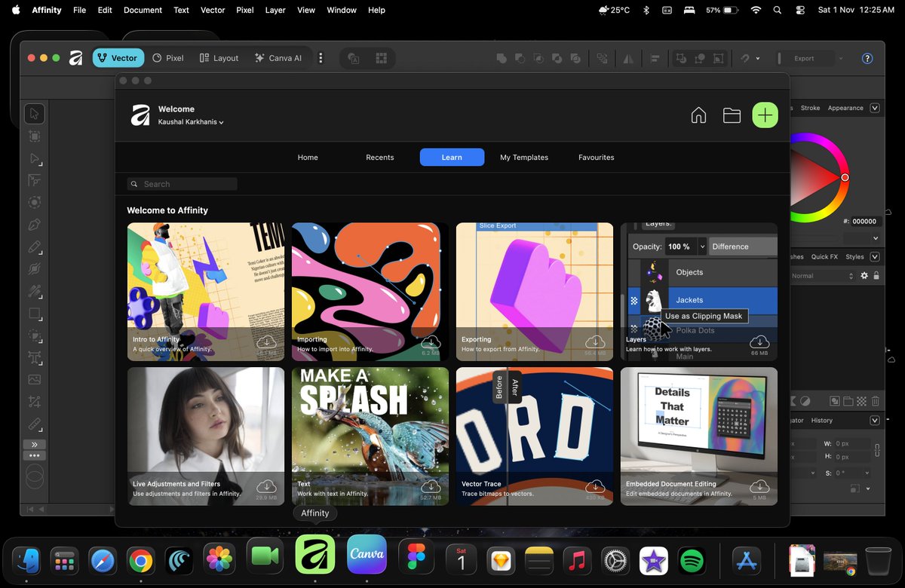Switch to Pixel studio
905x588 pixels.
167,58
